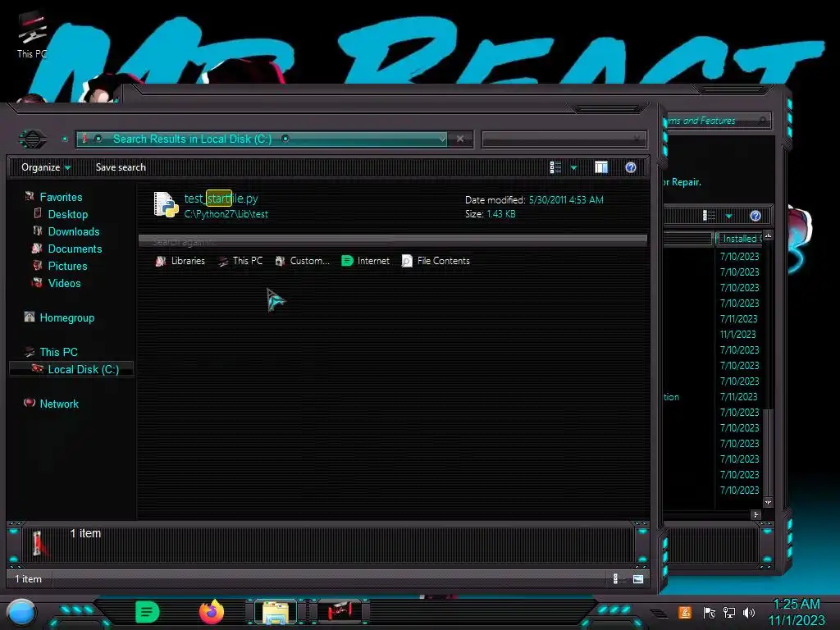
Task: Click the Favorites star icon
Action: 30,197
